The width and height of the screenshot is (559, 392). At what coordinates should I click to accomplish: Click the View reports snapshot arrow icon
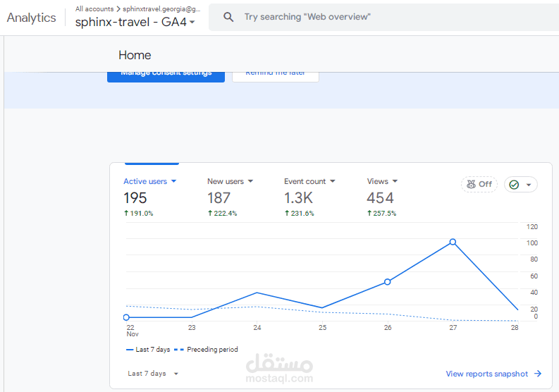pyautogui.click(x=538, y=374)
